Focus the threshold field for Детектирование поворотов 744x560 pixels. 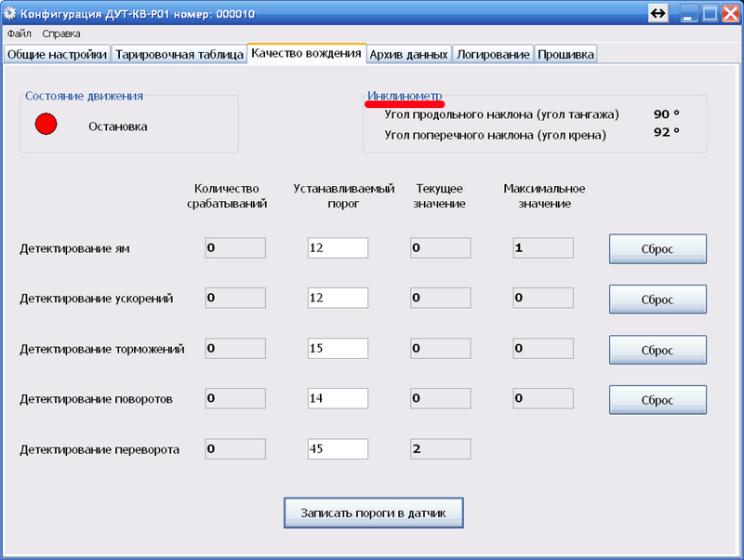(x=338, y=398)
